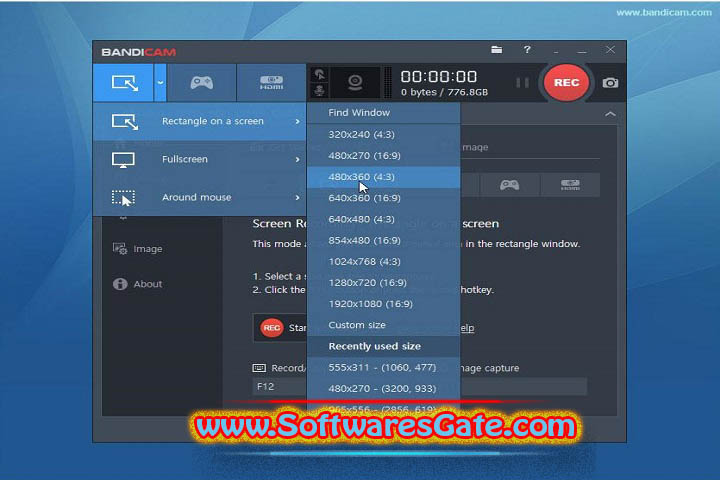The width and height of the screenshot is (720, 480).
Task: Collapse the panel with the up chevron
Action: point(610,114)
